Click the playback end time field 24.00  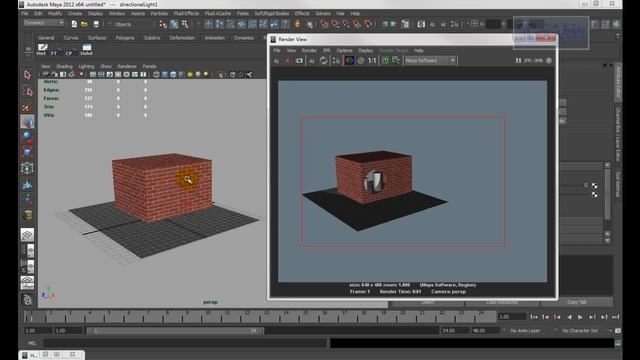click(x=454, y=331)
